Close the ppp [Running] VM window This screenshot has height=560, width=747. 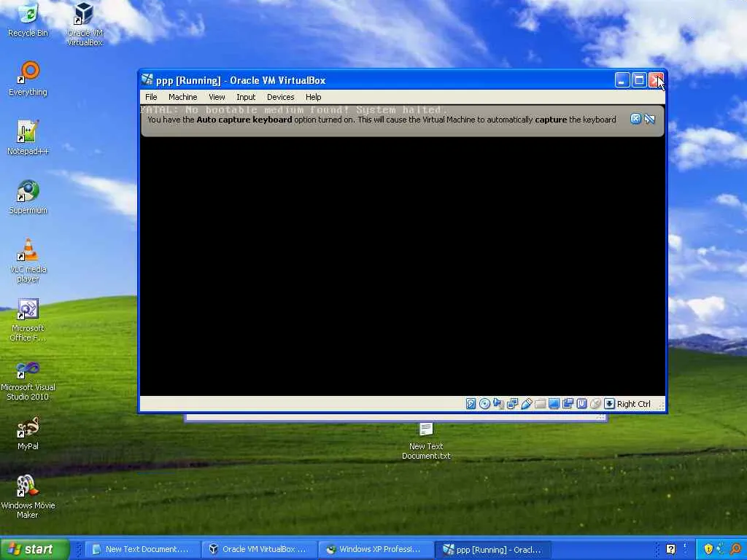656,80
